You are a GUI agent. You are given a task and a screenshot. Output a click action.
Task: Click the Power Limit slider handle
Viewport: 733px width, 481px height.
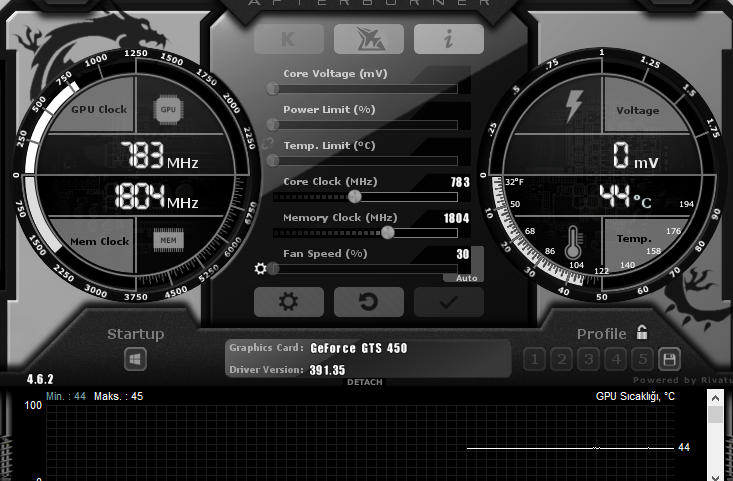[273, 125]
